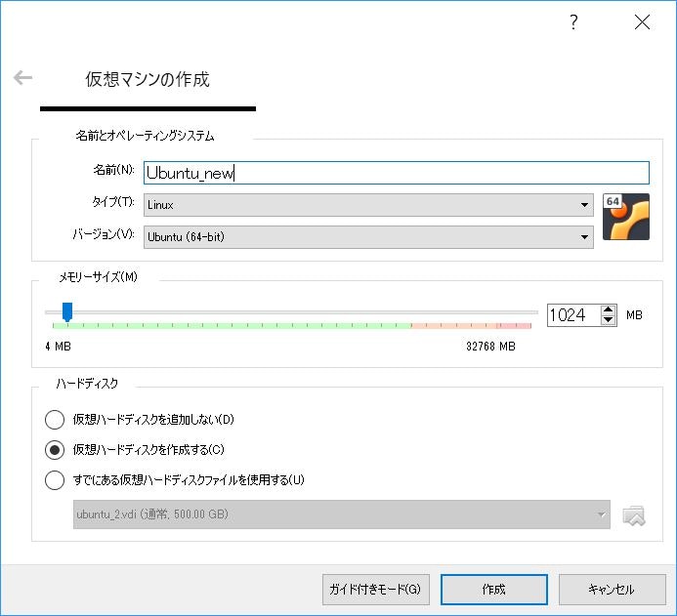Click the 名前とオペレーティングシステム group label
677x616 pixels.
pos(145,136)
